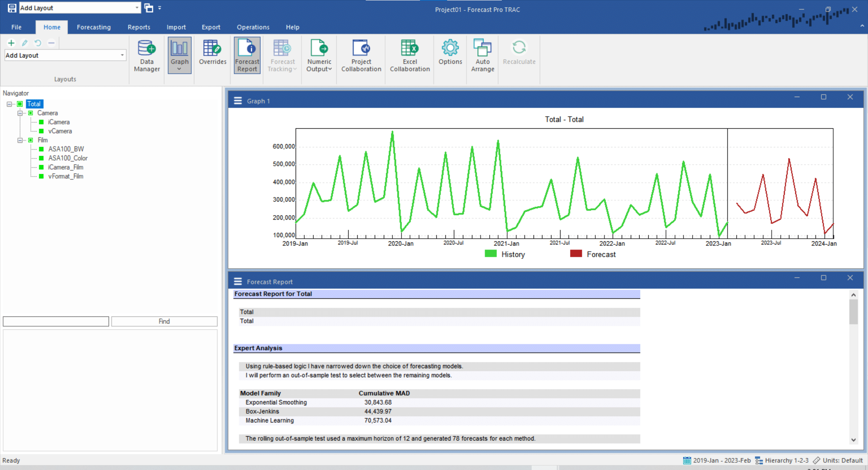Select vCamera in the Navigator tree
This screenshot has width=868, height=470.
coord(60,131)
